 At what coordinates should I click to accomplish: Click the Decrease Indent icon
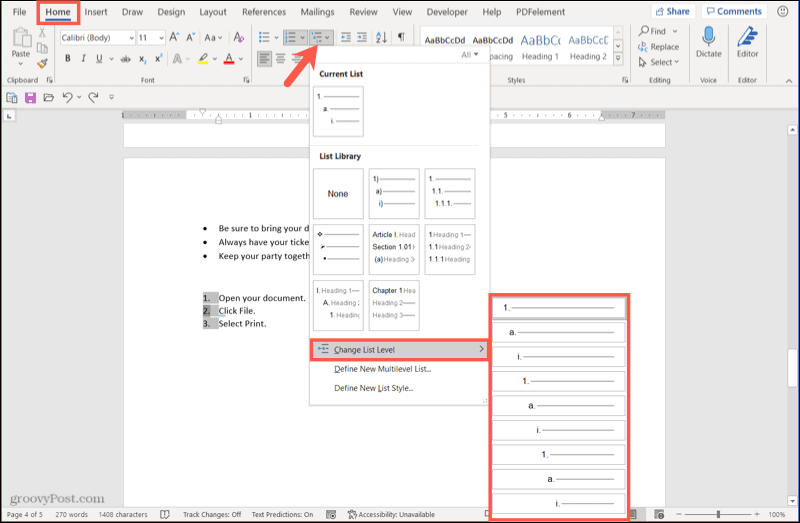coord(345,37)
